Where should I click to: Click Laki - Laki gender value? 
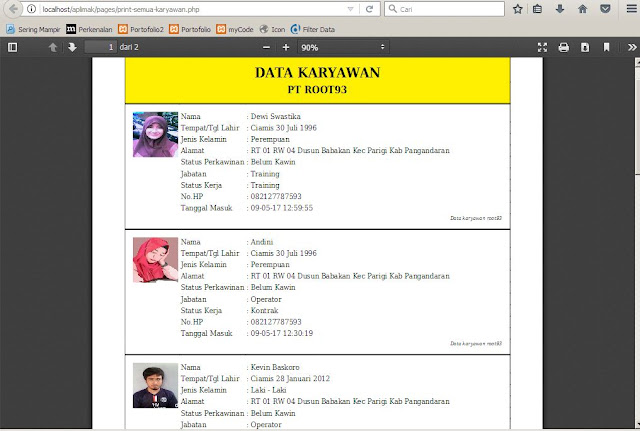tap(269, 390)
